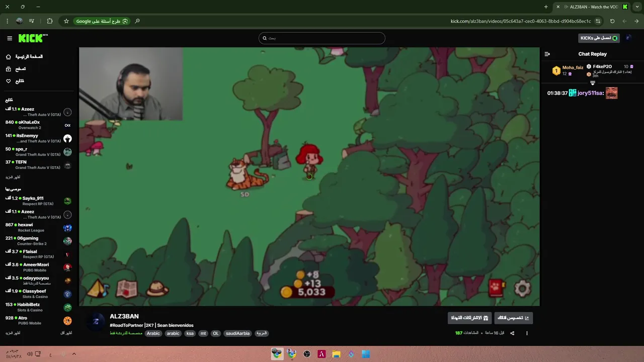This screenshot has height=362, width=644.
Task: Focus the Kick search field
Action: [x=322, y=38]
